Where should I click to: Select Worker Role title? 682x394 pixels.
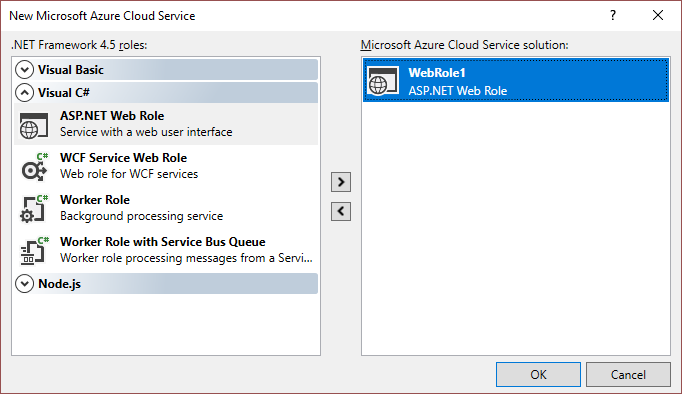[95, 200]
